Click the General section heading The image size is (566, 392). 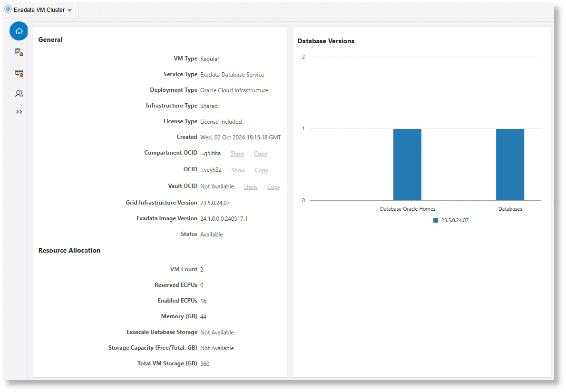coord(50,39)
